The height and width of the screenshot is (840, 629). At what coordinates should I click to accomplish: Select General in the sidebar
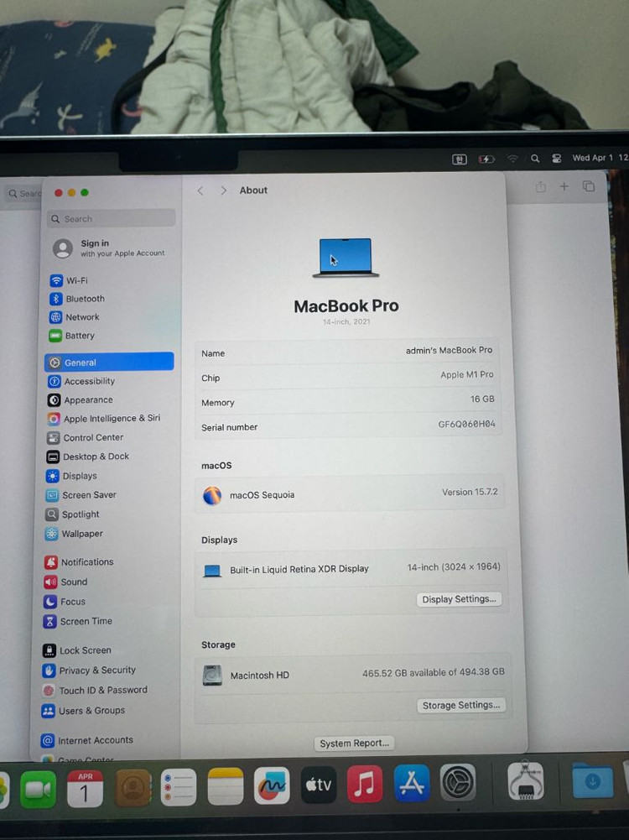(x=109, y=363)
